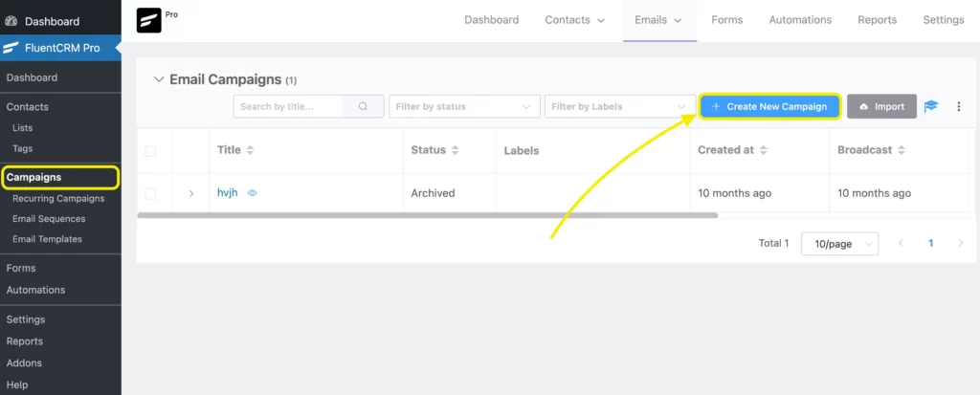Image resolution: width=980 pixels, height=395 pixels.
Task: Click the Total 1 text in pagination
Action: point(773,243)
